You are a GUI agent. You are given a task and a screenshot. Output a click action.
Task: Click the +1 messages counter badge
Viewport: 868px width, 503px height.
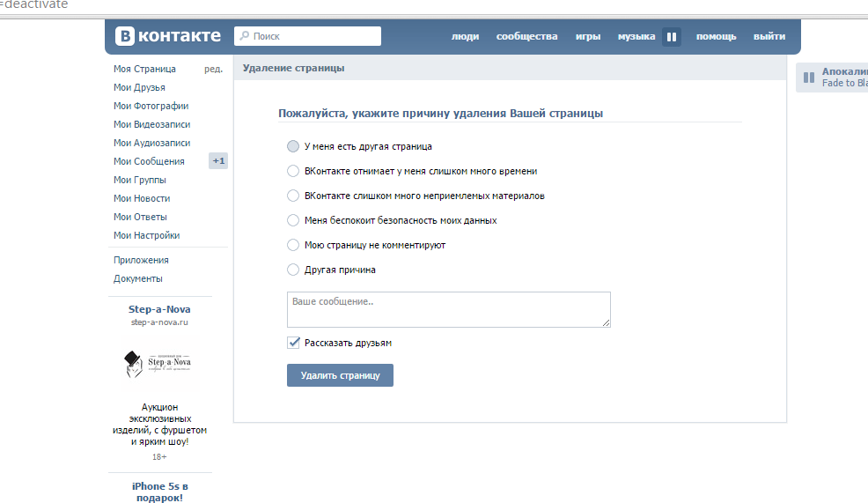[x=218, y=161]
